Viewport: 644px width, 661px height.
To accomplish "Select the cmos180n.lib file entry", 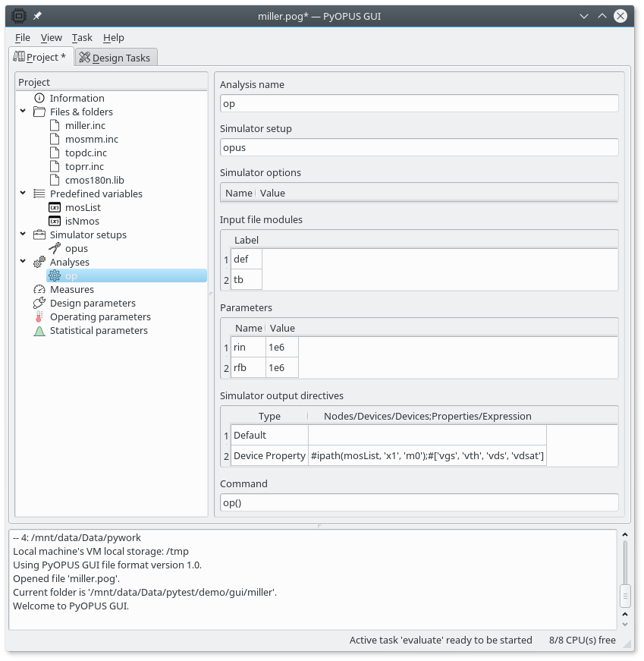I will [94, 180].
